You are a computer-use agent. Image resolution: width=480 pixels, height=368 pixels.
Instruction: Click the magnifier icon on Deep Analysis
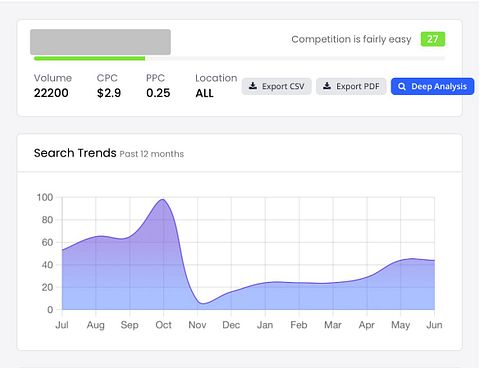coord(402,86)
